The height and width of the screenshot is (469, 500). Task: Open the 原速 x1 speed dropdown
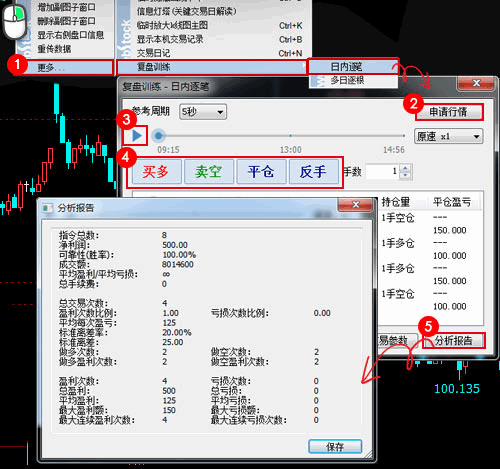point(448,136)
